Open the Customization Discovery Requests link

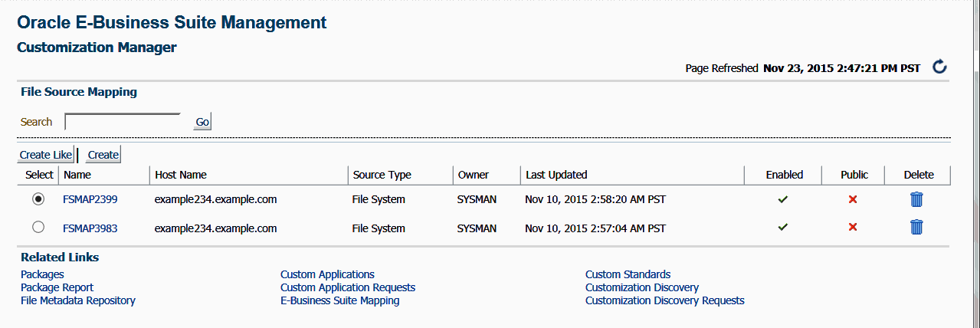[x=665, y=300]
